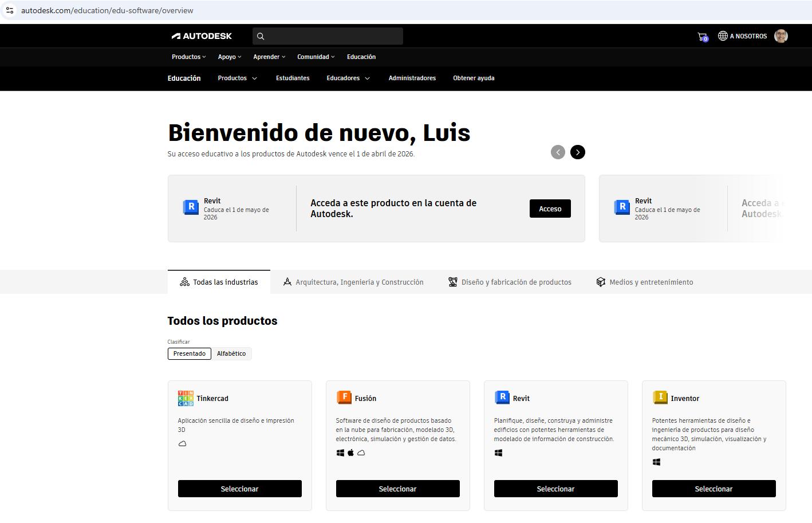Click the cloud icon on Fusión card

coord(361,453)
